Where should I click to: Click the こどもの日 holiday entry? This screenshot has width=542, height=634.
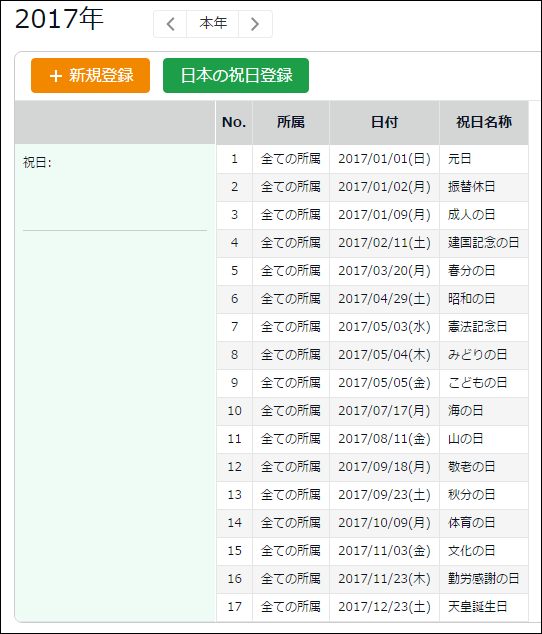click(x=477, y=383)
